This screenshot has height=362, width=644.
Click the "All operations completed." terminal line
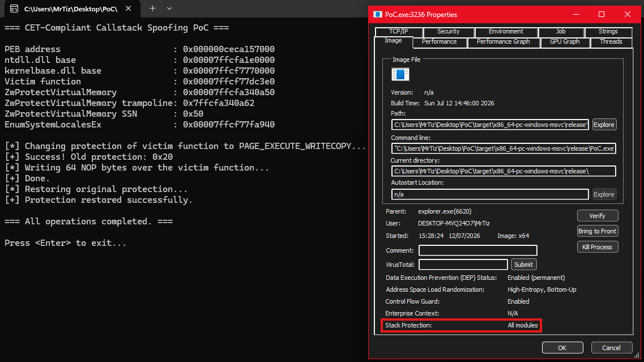[x=89, y=222]
